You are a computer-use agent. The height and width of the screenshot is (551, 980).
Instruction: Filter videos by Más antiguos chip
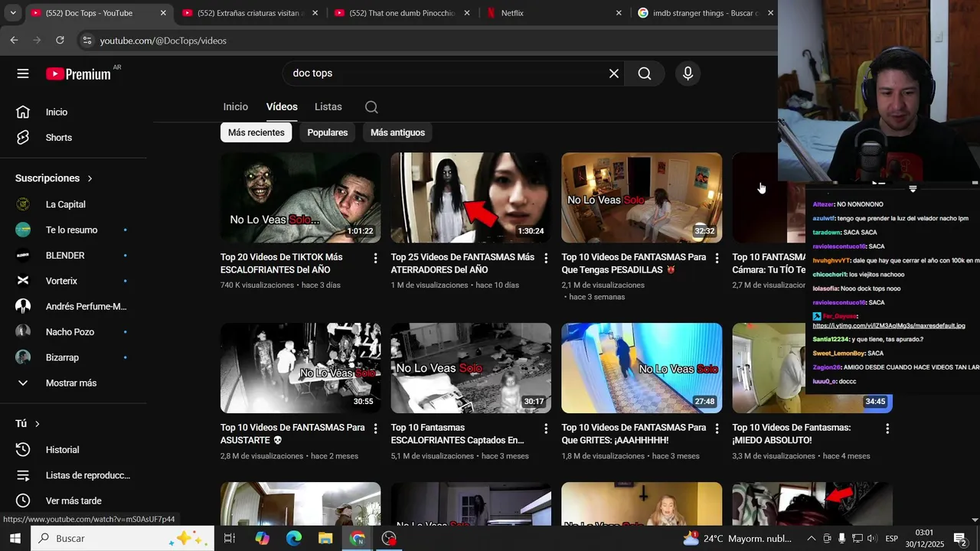pyautogui.click(x=397, y=132)
